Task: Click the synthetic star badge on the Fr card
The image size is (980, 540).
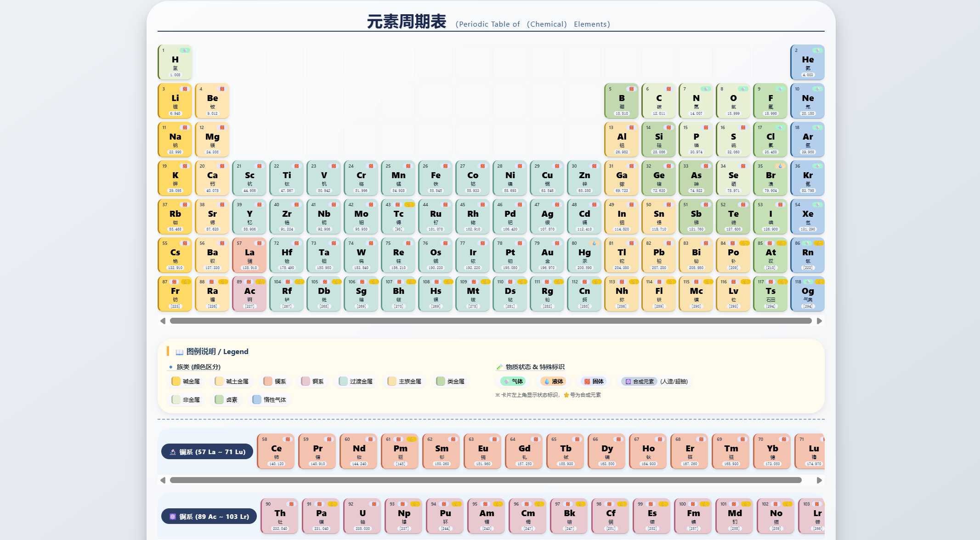Action: click(186, 281)
